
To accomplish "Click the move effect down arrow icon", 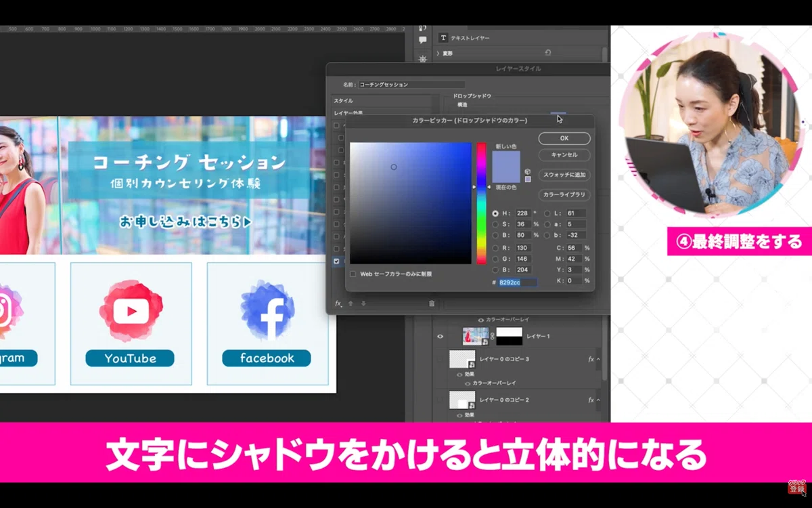I will (363, 303).
